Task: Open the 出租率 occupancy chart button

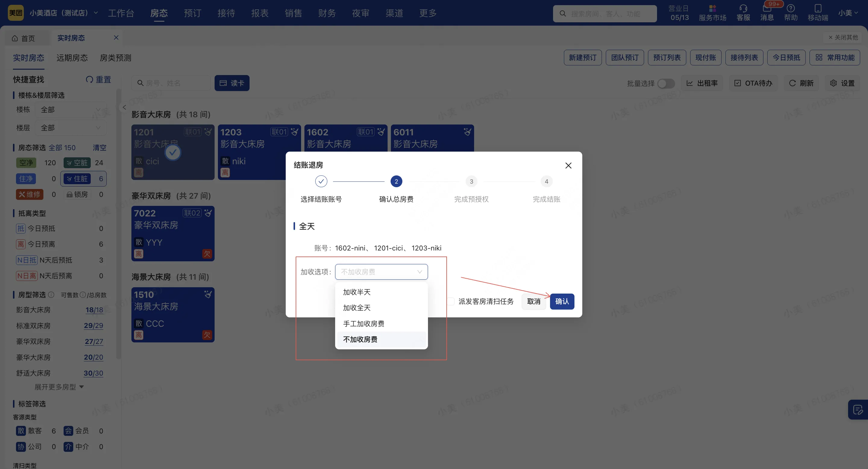Action: [702, 83]
